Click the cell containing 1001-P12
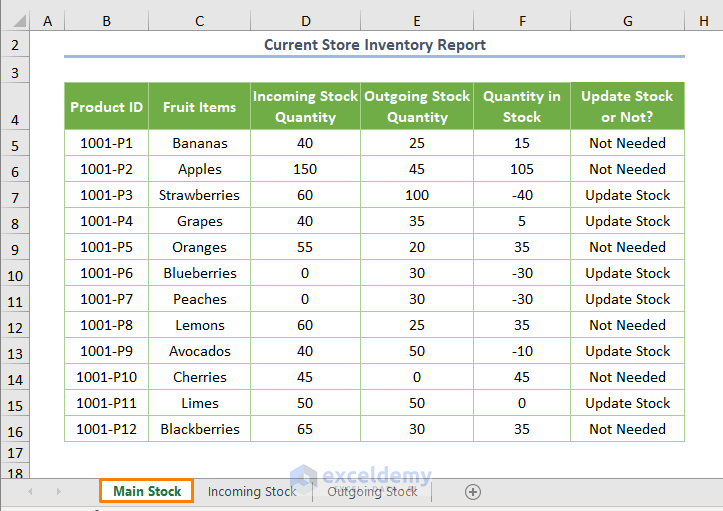 (x=106, y=429)
